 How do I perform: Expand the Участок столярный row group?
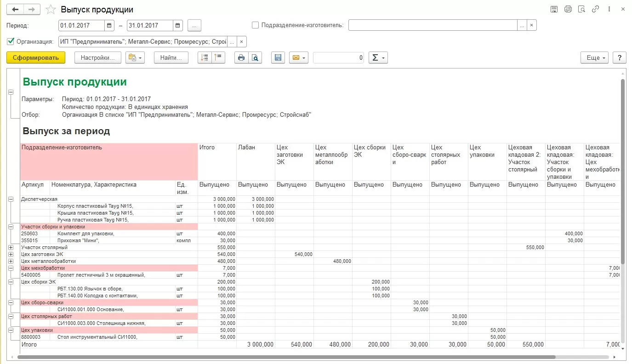[11, 247]
